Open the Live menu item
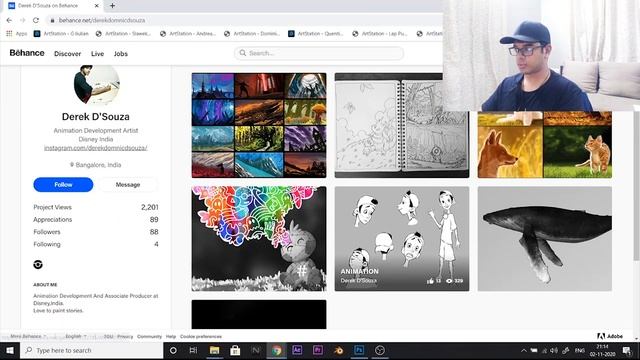 97,53
